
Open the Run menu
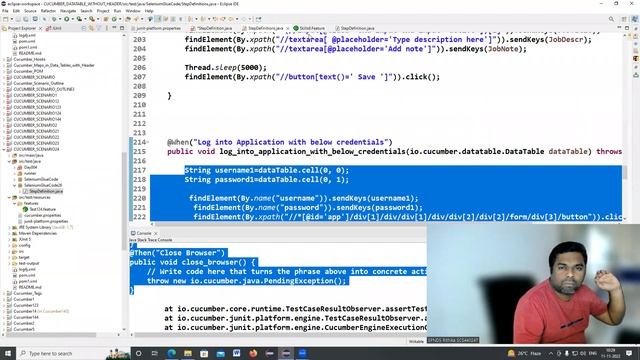click(x=118, y=11)
